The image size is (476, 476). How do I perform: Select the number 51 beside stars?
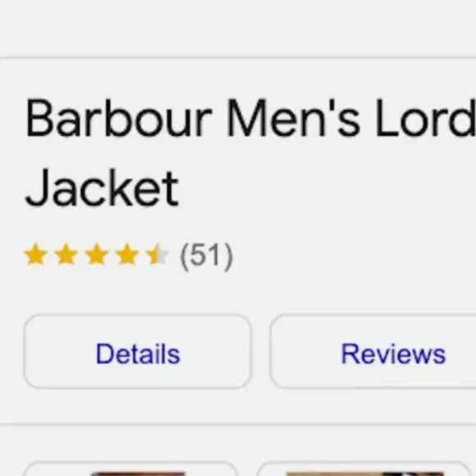point(207,255)
